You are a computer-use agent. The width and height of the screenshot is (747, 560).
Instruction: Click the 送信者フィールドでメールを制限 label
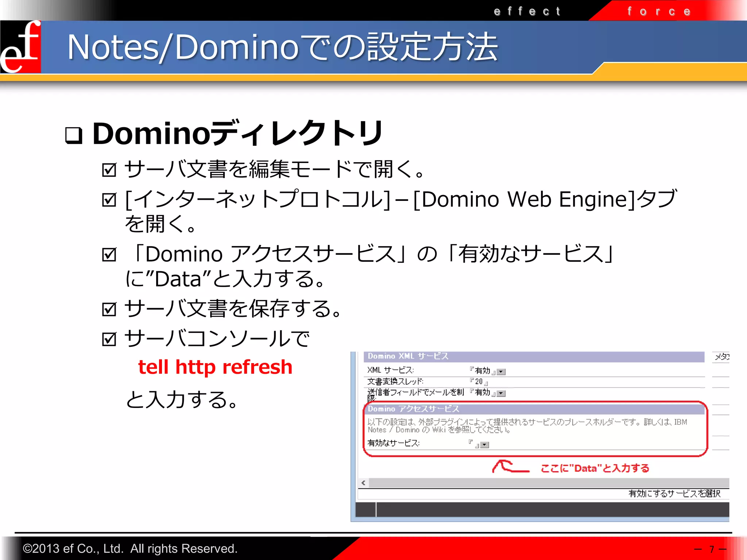(415, 394)
